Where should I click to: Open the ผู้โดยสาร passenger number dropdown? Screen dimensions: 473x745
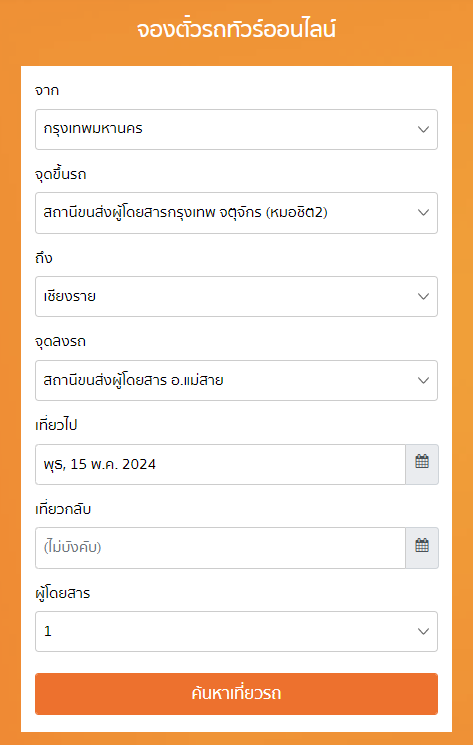click(236, 631)
